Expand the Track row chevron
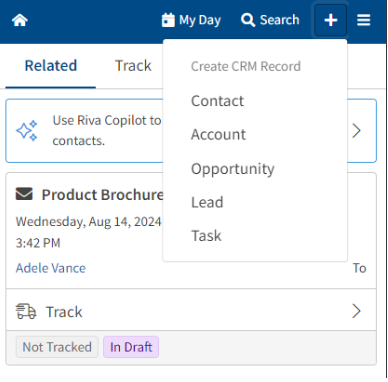388x382 pixels. 356,311
